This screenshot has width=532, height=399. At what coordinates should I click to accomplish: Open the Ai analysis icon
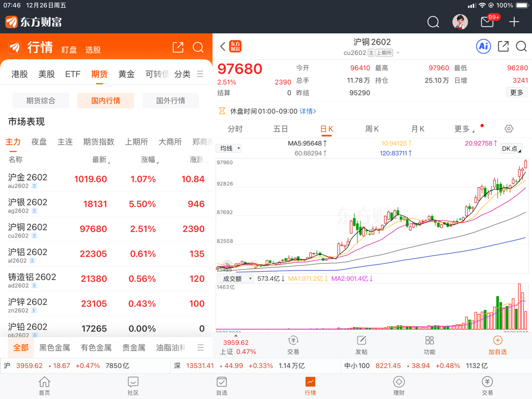[484, 46]
